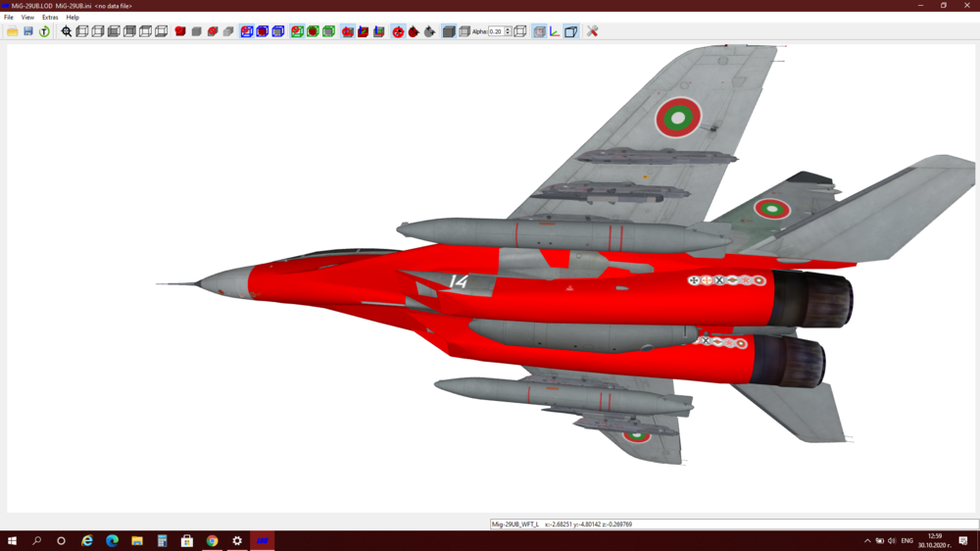Click into the Alpha value field
980x551 pixels.
496,31
